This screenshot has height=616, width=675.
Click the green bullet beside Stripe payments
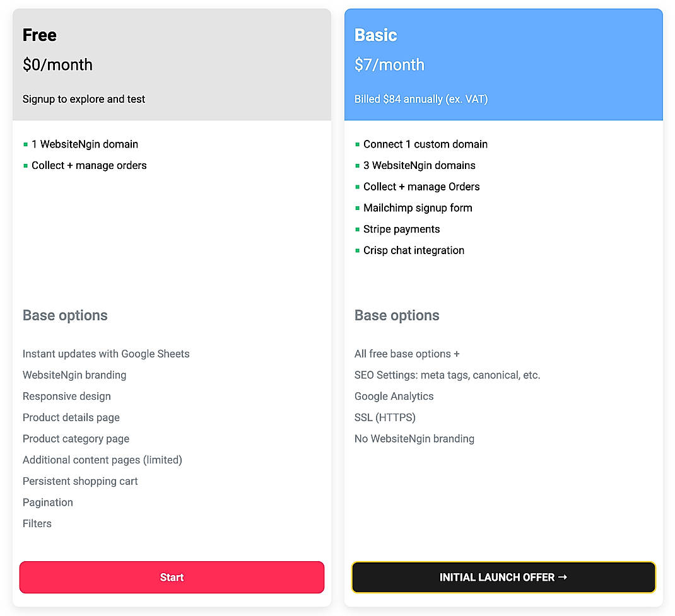(357, 229)
